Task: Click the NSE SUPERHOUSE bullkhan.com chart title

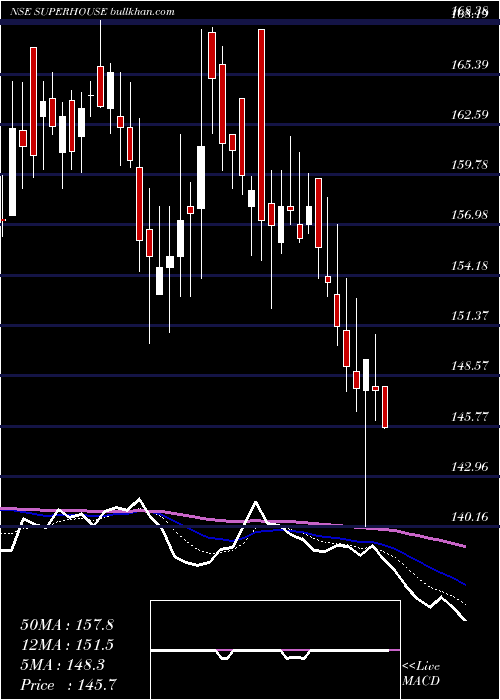Action: pyautogui.click(x=92, y=12)
